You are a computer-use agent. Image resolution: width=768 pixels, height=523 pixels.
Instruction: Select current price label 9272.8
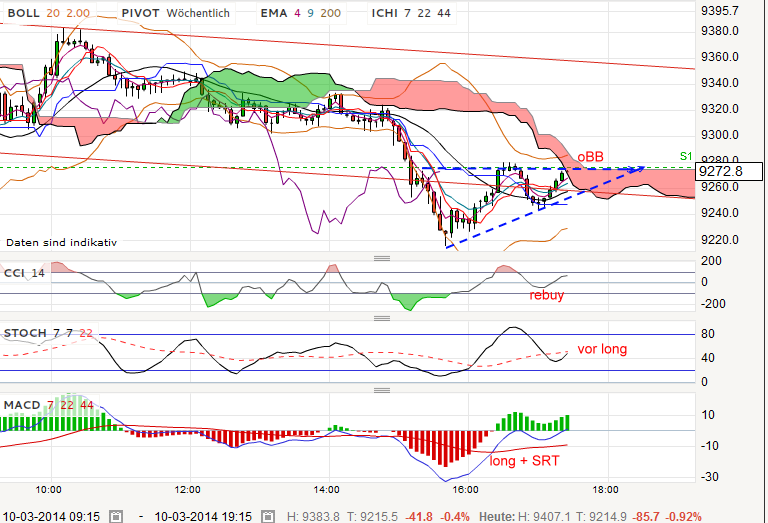point(729,171)
